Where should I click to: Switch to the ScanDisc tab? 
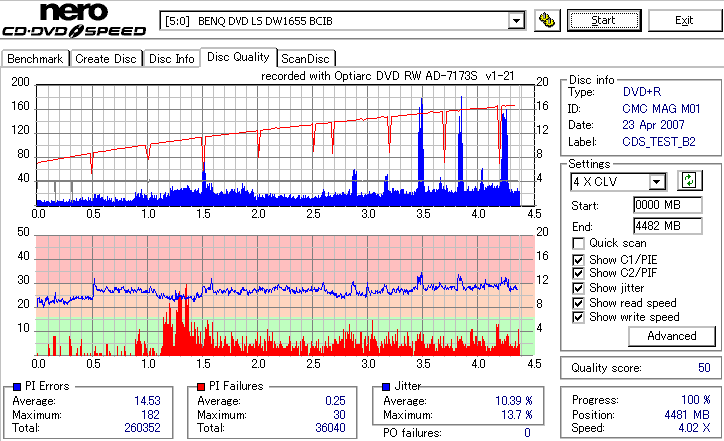point(305,59)
